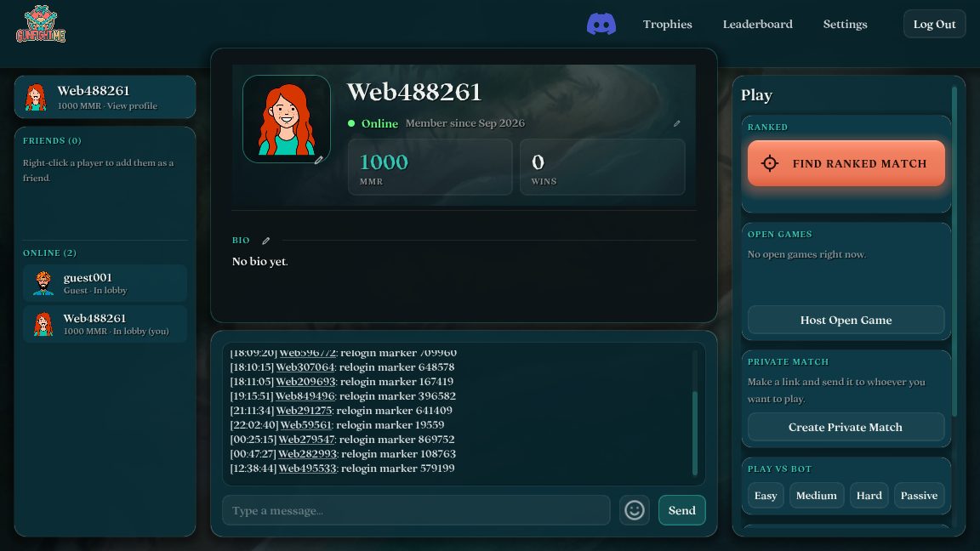Screen dimensions: 980x551
Task: Open Web59561 profile from chat
Action: [x=305, y=425]
